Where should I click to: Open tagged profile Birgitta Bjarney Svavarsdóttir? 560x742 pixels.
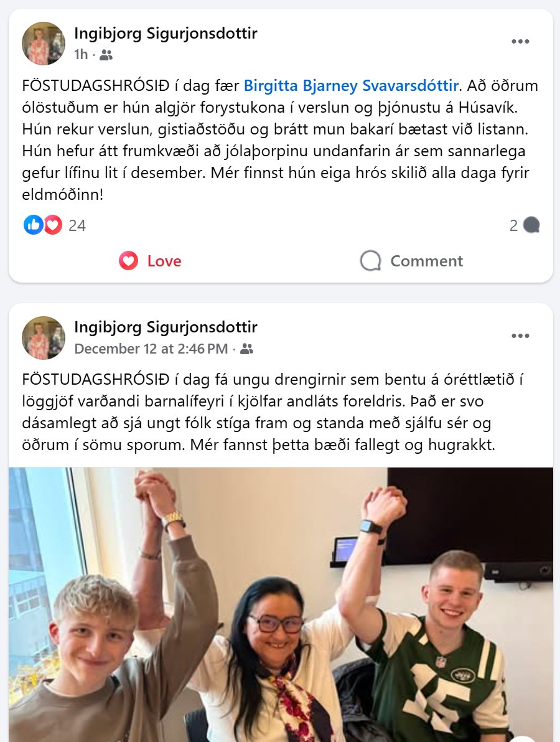(352, 86)
